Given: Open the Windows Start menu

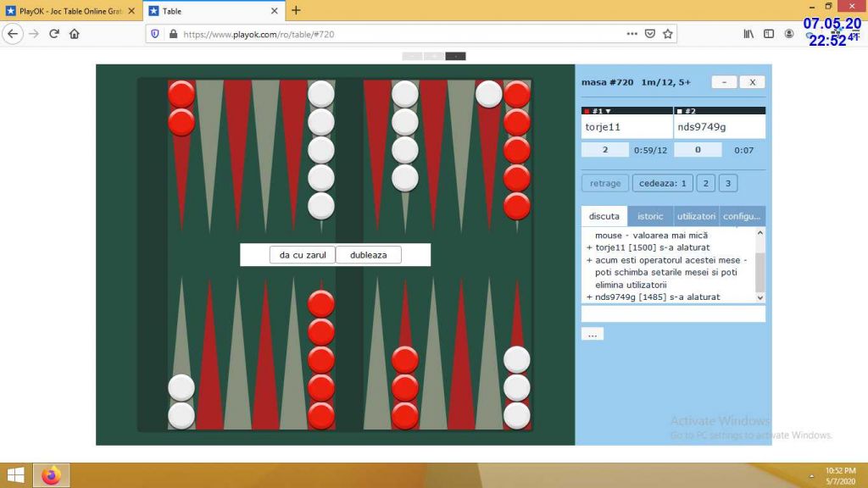Looking at the screenshot, I should click(15, 475).
